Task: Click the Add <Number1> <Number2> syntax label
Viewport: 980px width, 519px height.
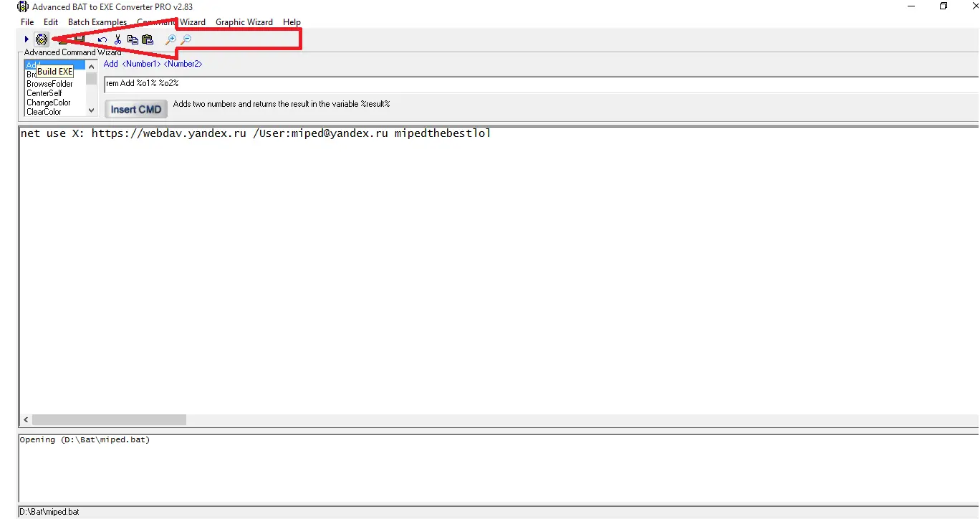Action: (153, 64)
